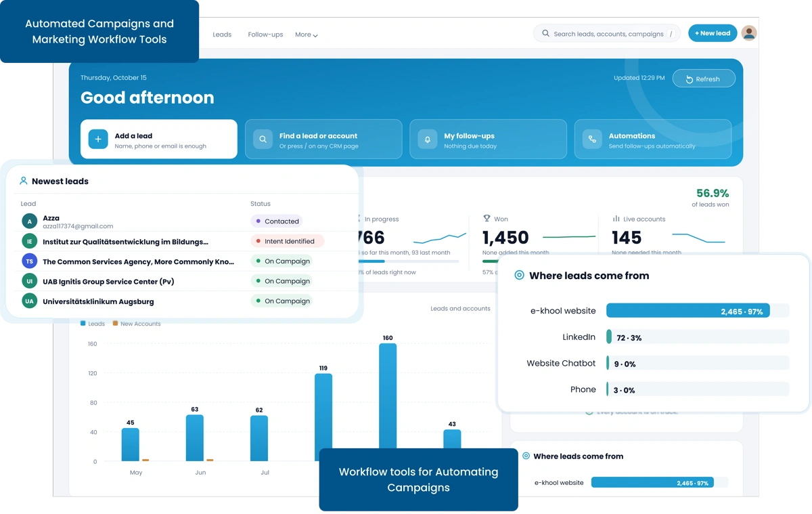Click the Azza lead avatar A
812x514 pixels.
pyautogui.click(x=29, y=221)
